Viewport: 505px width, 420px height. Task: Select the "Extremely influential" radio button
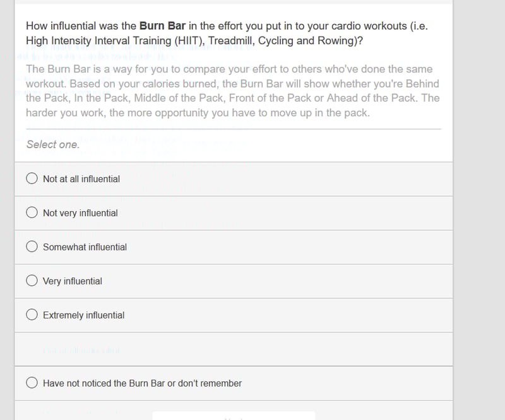32,315
